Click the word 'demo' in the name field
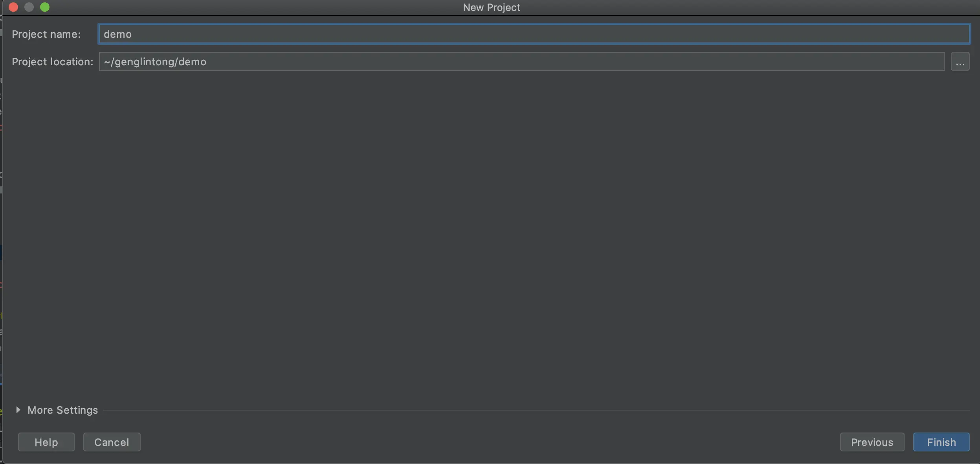The height and width of the screenshot is (464, 980). 117,34
